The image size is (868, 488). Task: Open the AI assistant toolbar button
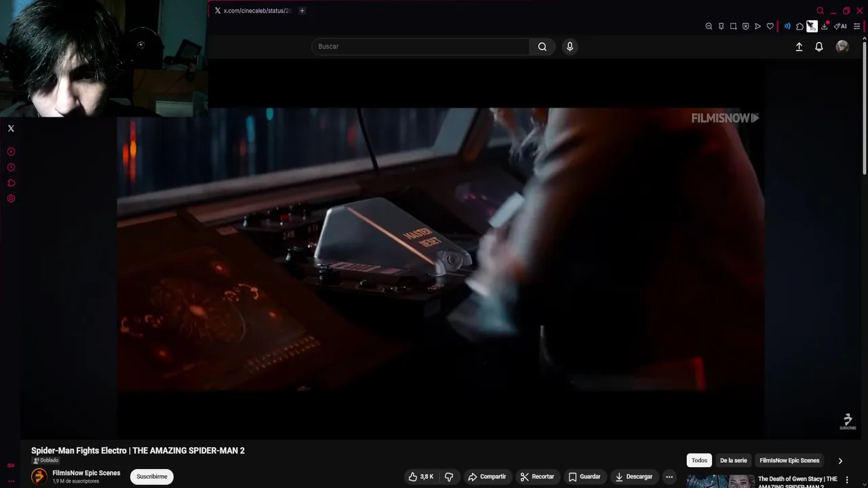click(x=840, y=26)
